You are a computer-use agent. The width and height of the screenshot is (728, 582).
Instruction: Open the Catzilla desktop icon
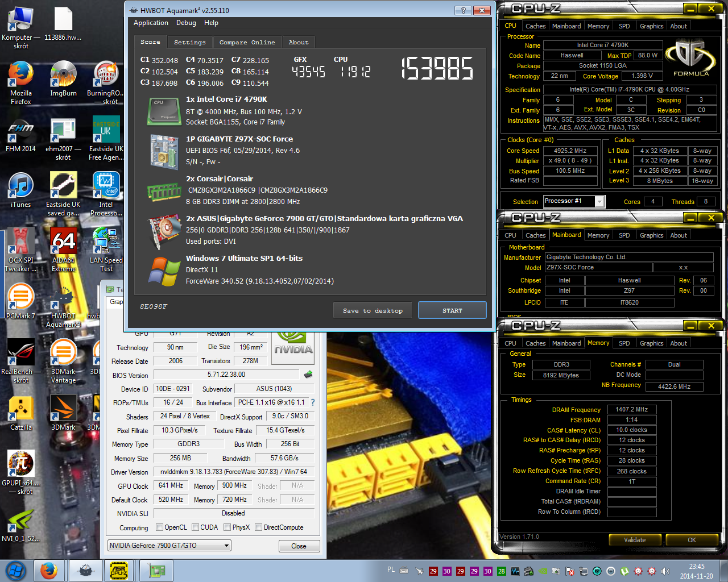(x=21, y=412)
